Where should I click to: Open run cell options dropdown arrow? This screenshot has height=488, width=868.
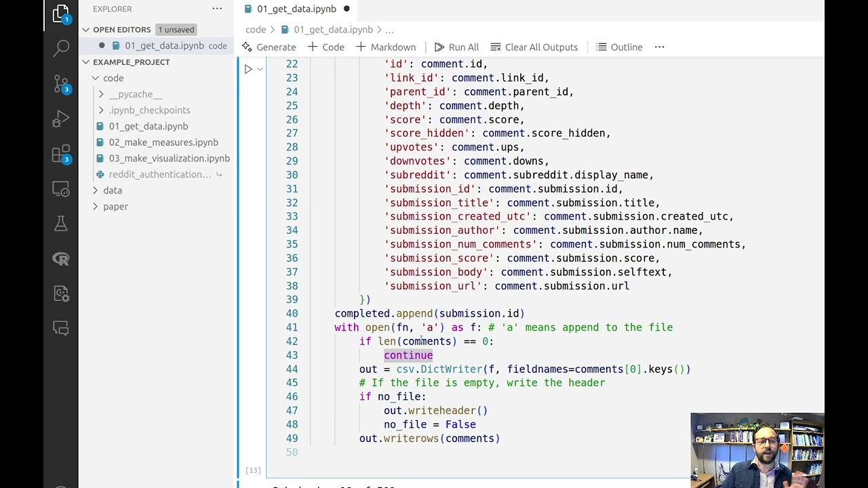pos(260,68)
